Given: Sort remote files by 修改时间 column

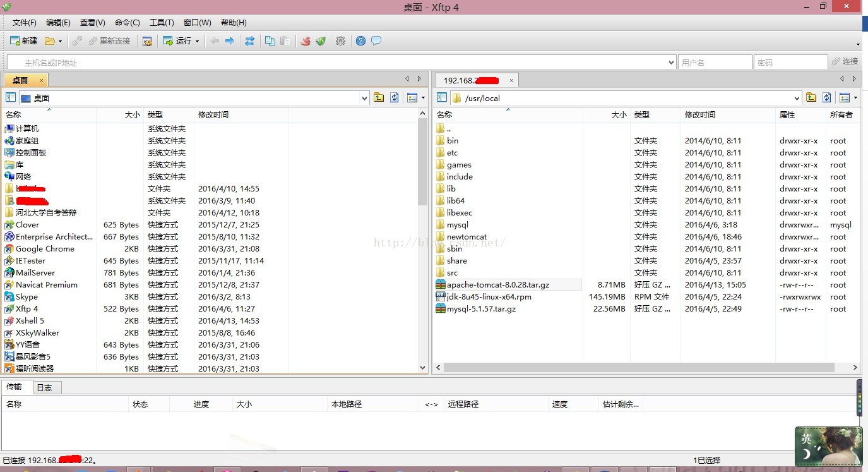Looking at the screenshot, I should (x=728, y=114).
